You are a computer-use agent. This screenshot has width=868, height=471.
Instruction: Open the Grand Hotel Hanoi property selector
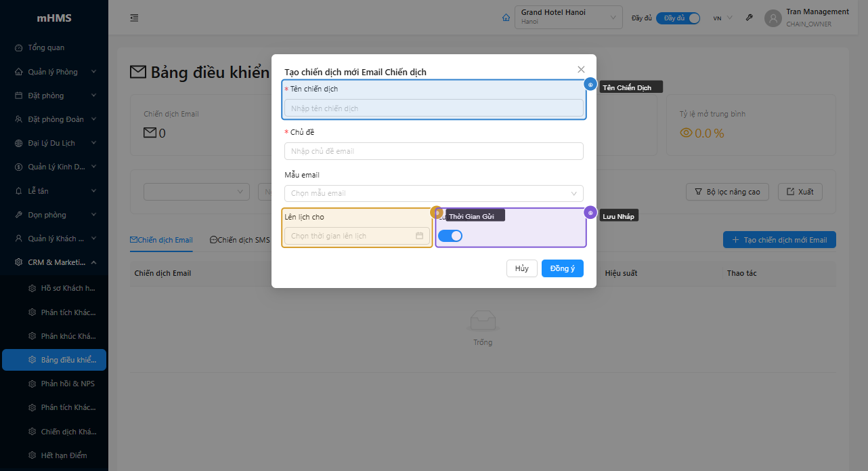point(568,17)
